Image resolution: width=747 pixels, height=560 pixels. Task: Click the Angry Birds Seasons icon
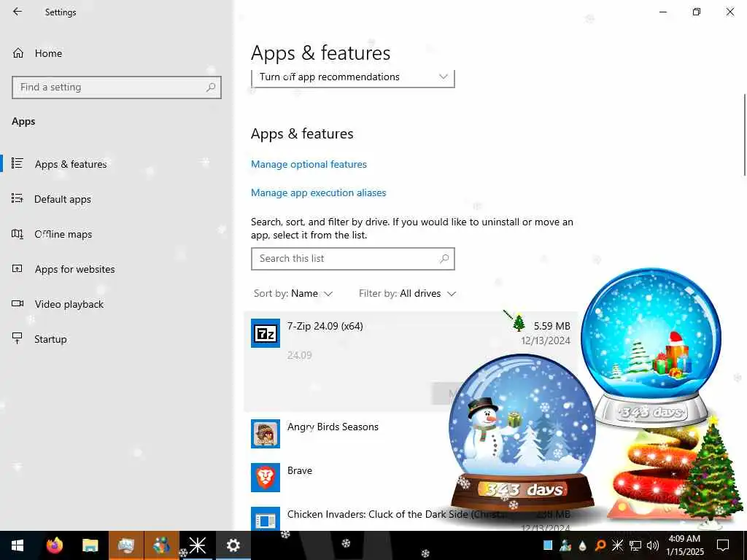(266, 434)
